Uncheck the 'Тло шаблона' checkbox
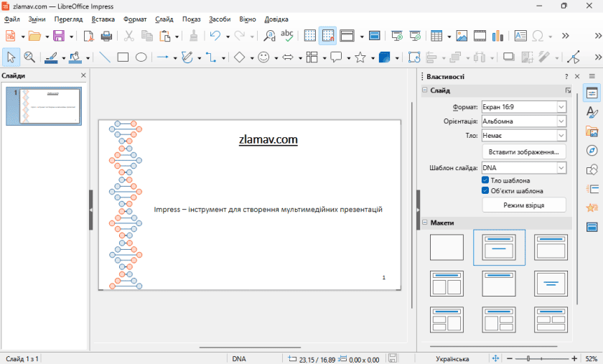Viewport: 603px width, 364px height. pyautogui.click(x=485, y=180)
